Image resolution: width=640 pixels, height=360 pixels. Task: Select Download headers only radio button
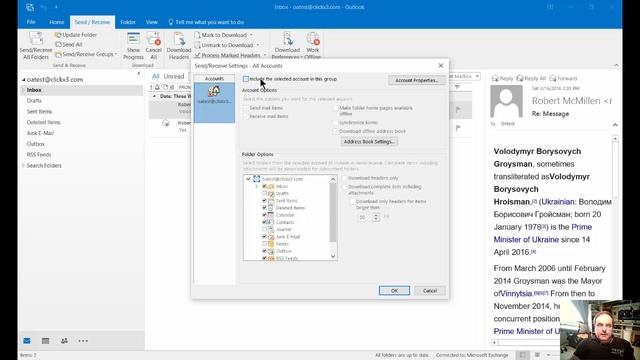344,178
